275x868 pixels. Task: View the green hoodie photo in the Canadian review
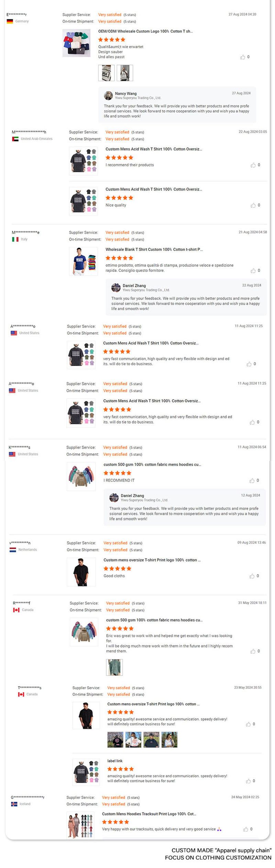point(114,667)
